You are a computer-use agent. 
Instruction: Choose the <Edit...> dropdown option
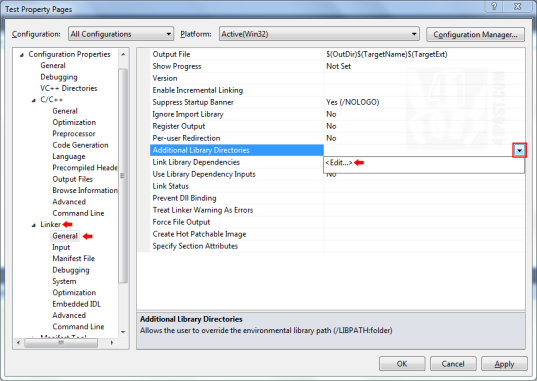(x=339, y=163)
